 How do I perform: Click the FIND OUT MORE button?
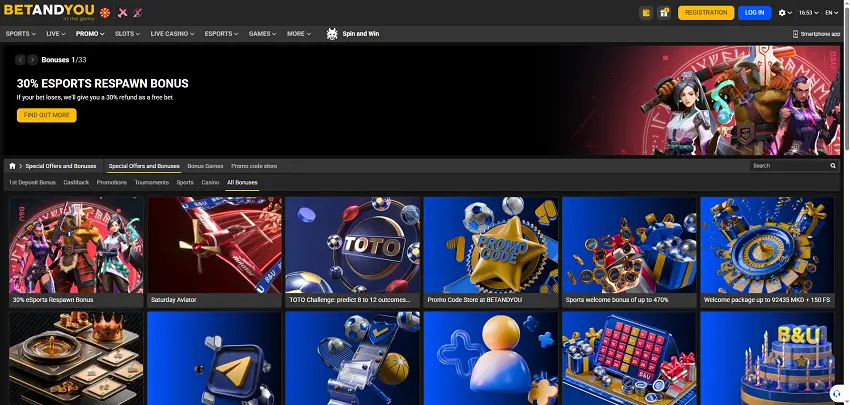click(47, 115)
